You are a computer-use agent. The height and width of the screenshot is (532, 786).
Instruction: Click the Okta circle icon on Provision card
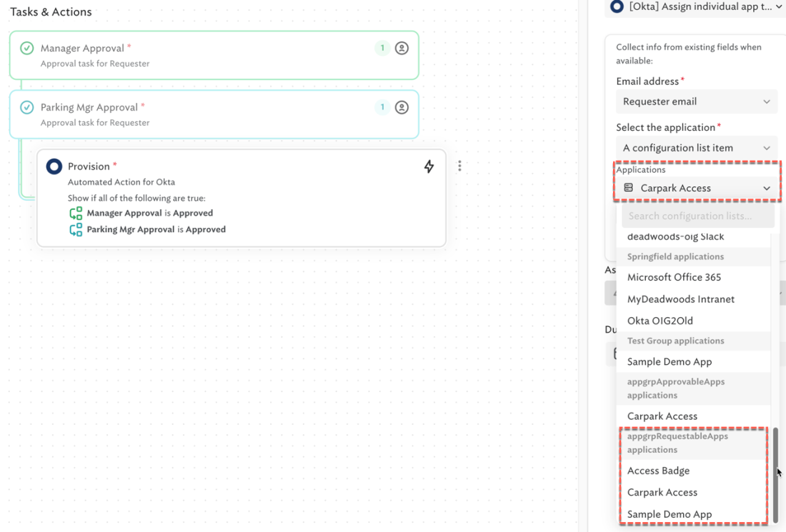tap(54, 166)
